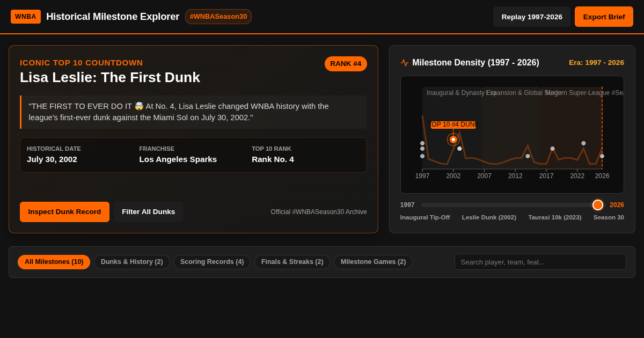Open Inspect Dunk Record
The width and height of the screenshot is (644, 338).
click(x=64, y=212)
